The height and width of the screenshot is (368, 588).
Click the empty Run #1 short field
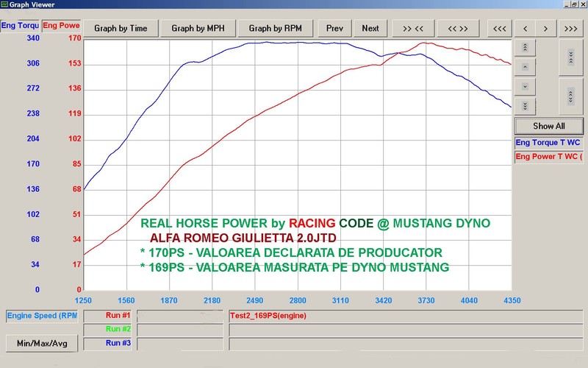coord(180,316)
